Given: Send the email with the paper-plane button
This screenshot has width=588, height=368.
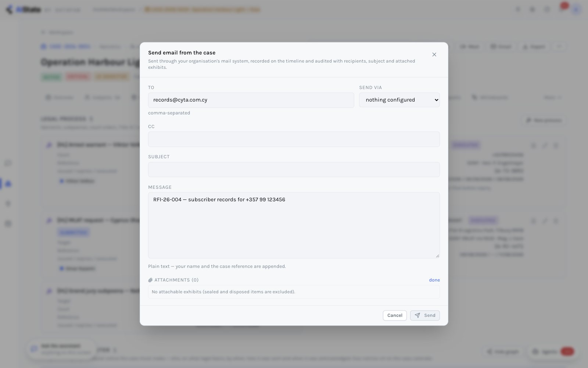Looking at the screenshot, I should [x=425, y=315].
